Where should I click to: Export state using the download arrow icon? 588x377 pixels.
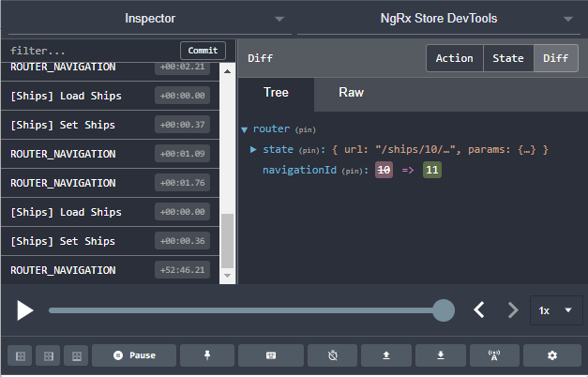441,355
